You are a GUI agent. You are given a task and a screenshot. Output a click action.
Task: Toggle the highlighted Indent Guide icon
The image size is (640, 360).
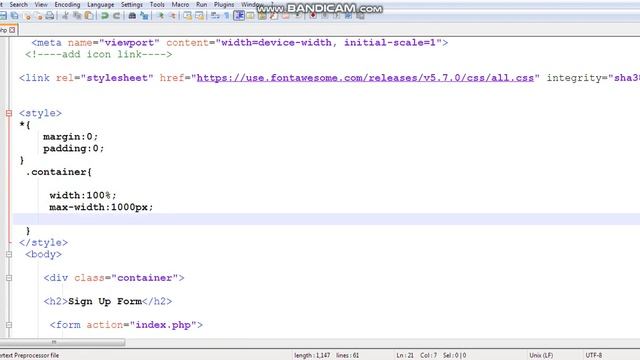click(x=239, y=16)
